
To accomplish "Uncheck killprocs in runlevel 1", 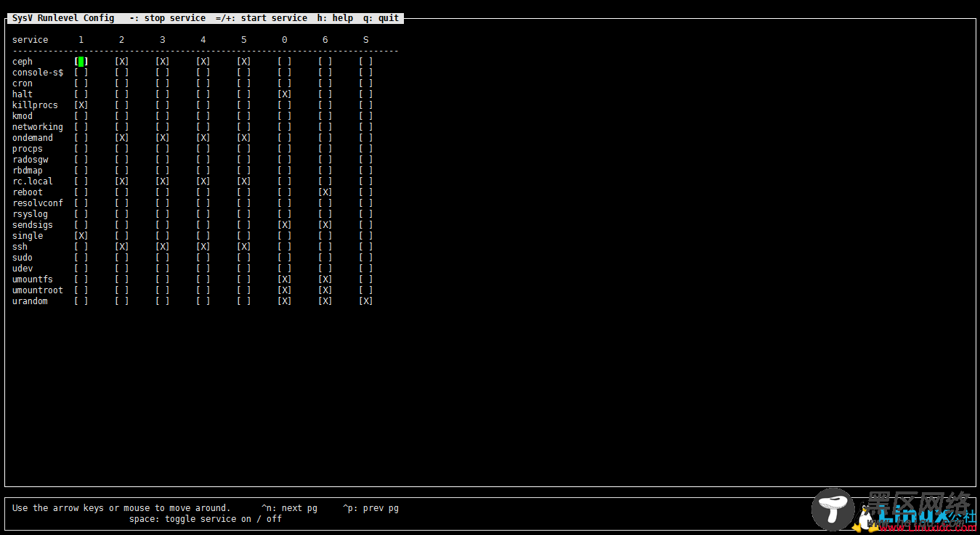I will click(81, 105).
